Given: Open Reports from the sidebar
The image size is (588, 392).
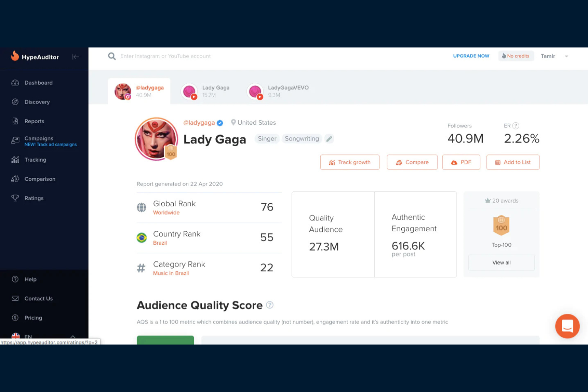Looking at the screenshot, I should 34,121.
